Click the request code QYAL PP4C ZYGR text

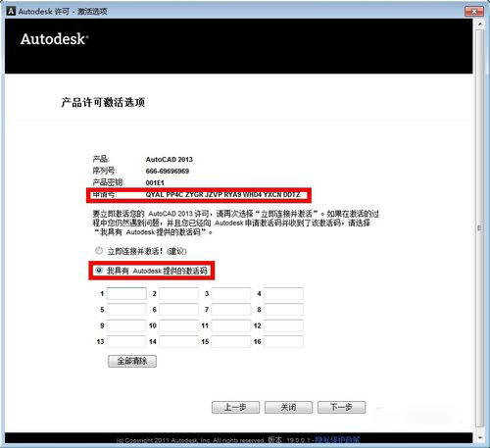coord(222,195)
